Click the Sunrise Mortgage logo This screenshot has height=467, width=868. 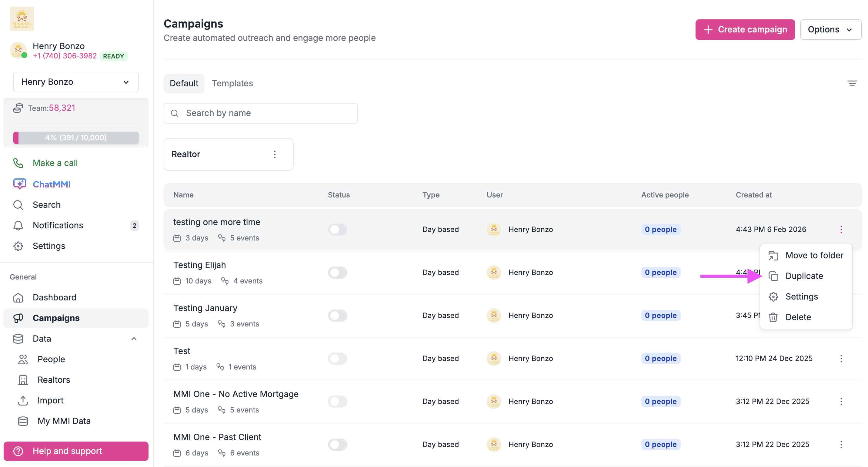coord(22,19)
